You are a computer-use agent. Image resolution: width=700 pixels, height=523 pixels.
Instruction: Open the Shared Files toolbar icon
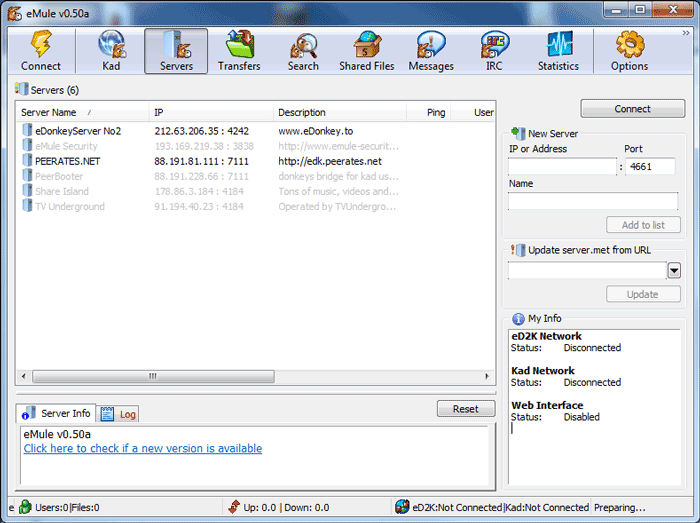point(367,44)
